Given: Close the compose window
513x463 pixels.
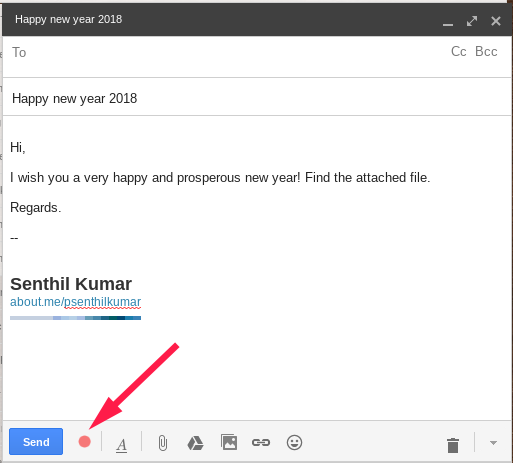Looking at the screenshot, I should click(x=496, y=21).
